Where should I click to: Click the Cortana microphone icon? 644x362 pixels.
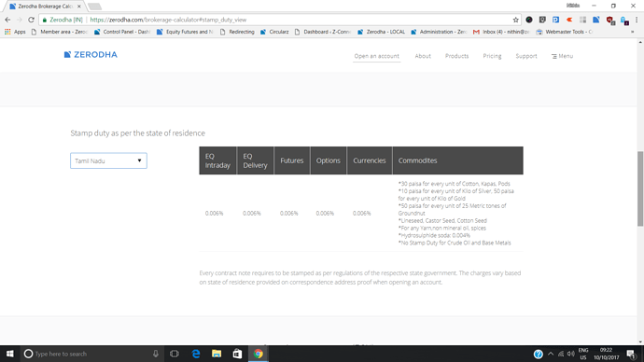(x=155, y=354)
